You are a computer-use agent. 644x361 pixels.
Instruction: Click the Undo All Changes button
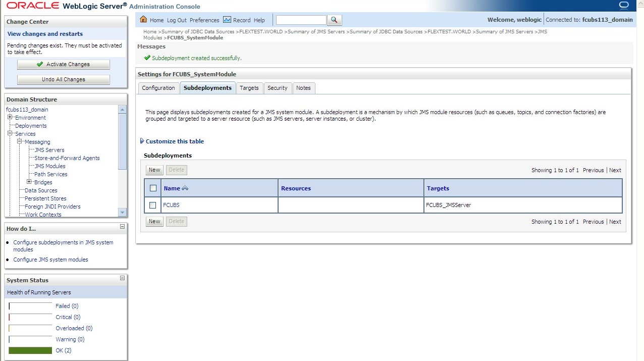(x=64, y=80)
